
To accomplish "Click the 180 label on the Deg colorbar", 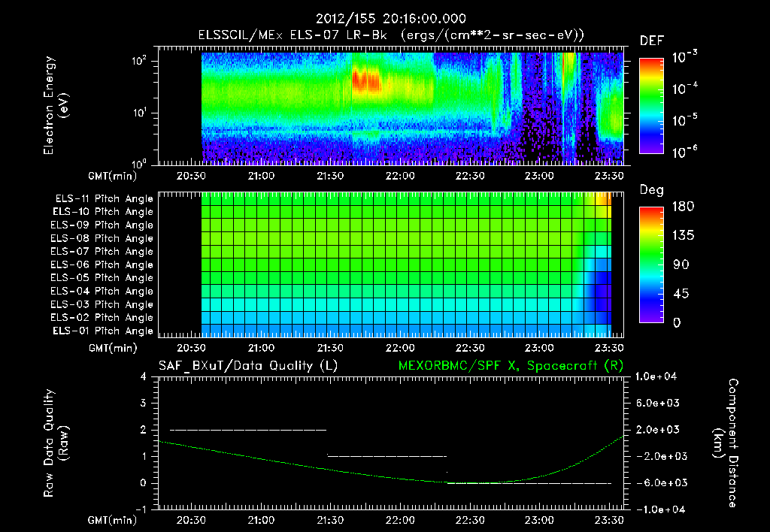I will (683, 206).
